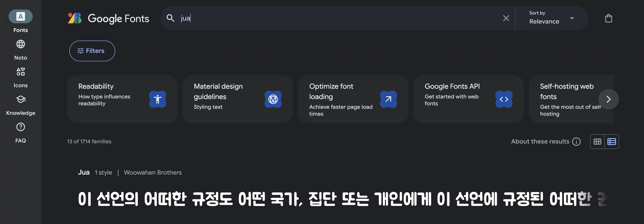Click the Jua Korean preview text
The height and width of the screenshot is (224, 644).
[342, 199]
